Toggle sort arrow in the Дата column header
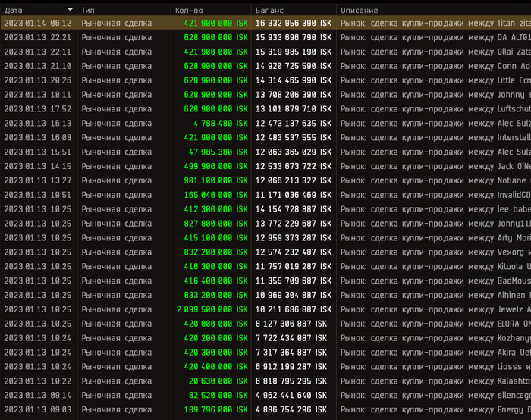This screenshot has width=531, height=420. 70,9
